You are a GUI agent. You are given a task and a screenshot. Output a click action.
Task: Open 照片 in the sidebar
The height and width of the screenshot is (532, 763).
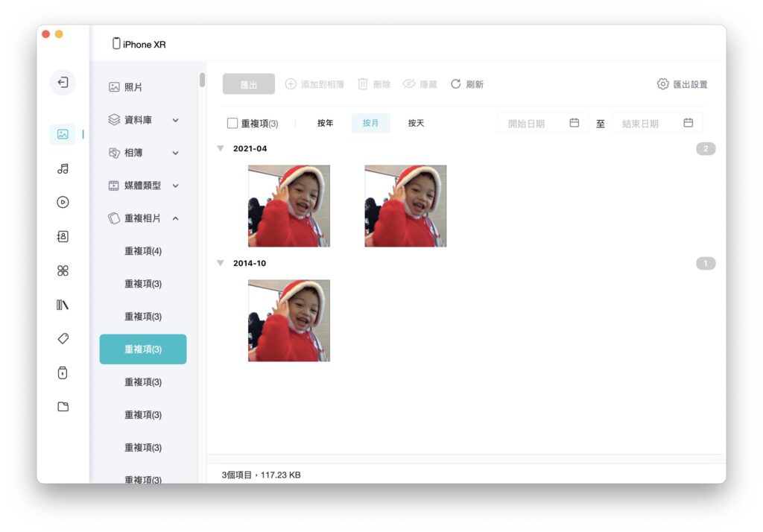(133, 87)
